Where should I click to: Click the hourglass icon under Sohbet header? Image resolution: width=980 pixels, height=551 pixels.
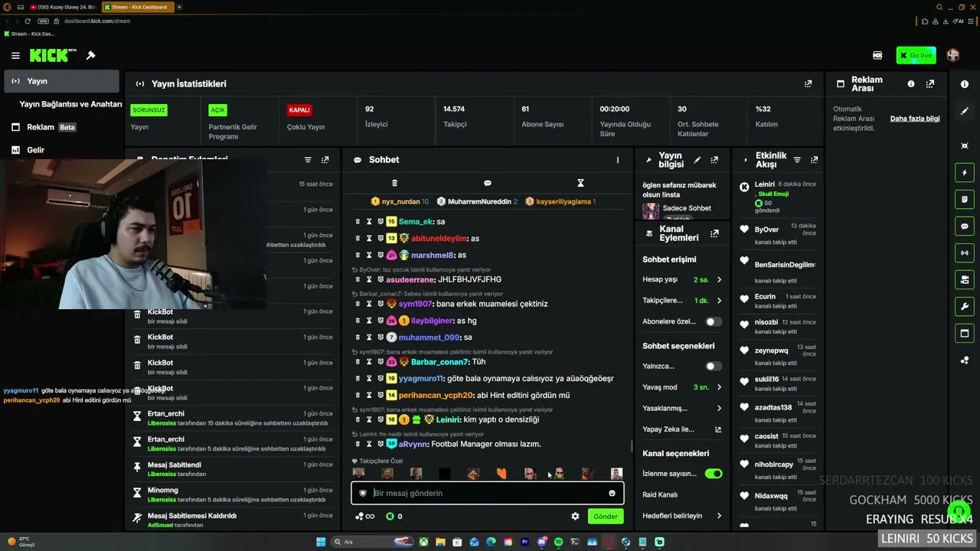click(x=580, y=183)
